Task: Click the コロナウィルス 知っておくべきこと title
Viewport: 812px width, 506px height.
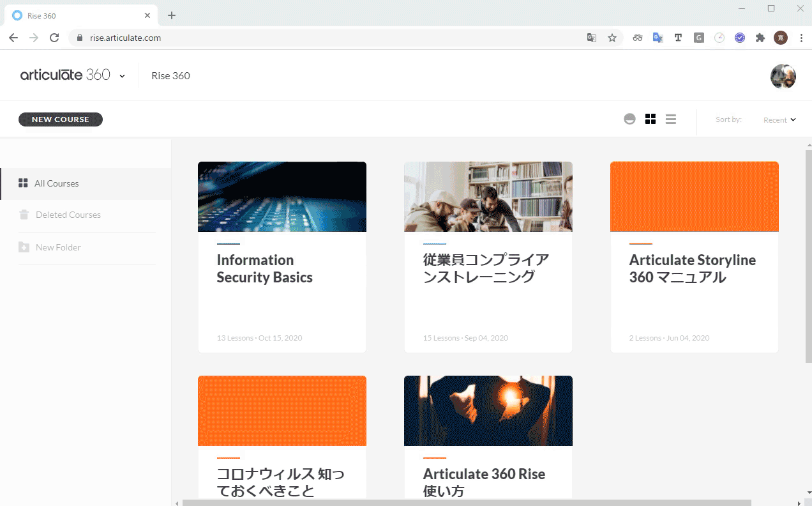Action: point(280,482)
